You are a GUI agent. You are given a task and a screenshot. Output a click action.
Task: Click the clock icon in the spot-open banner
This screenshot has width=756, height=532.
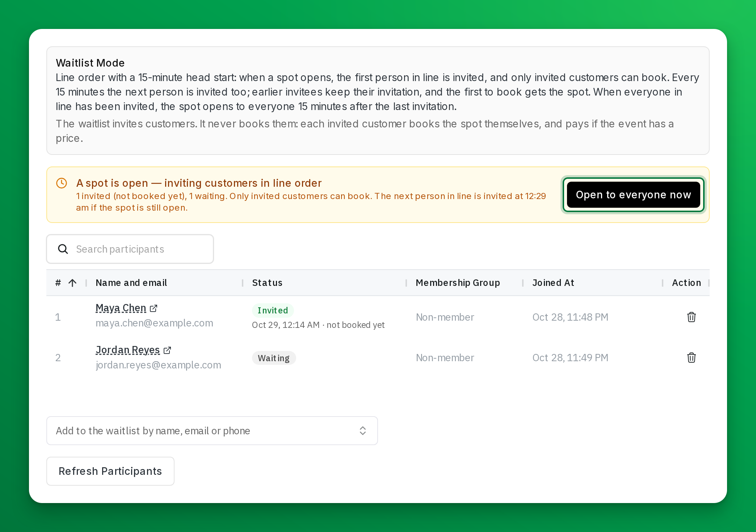pyautogui.click(x=62, y=183)
